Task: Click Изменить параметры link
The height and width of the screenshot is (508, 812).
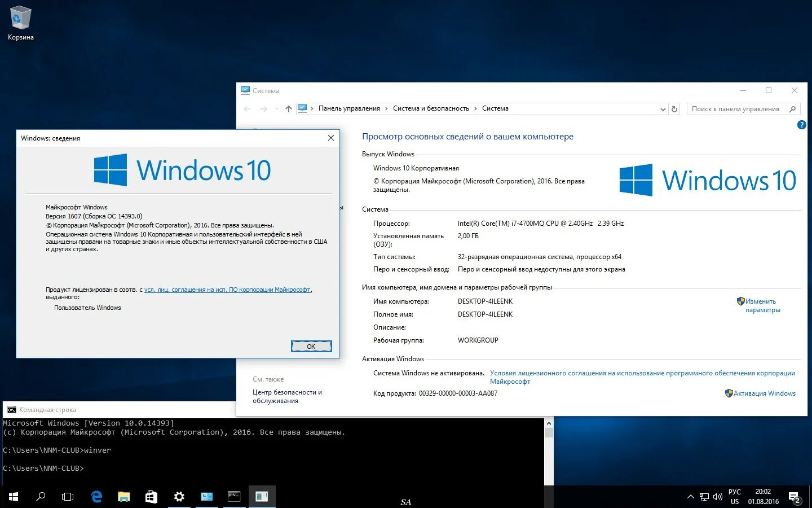Action: (x=762, y=305)
